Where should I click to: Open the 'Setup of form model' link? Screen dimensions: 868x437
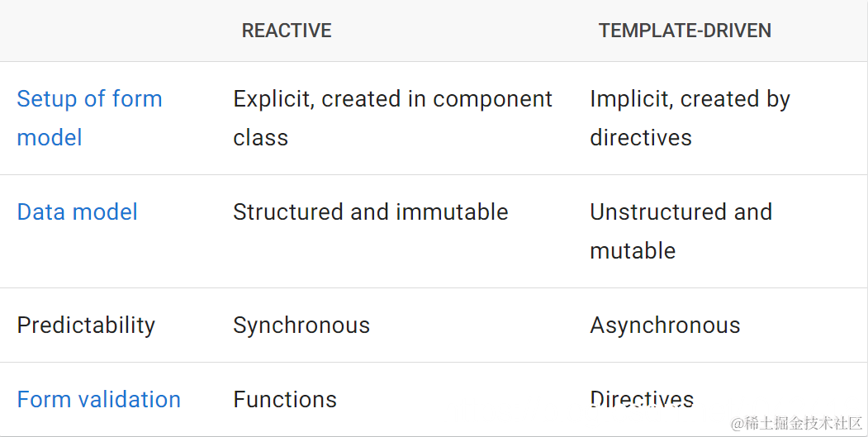tap(89, 99)
